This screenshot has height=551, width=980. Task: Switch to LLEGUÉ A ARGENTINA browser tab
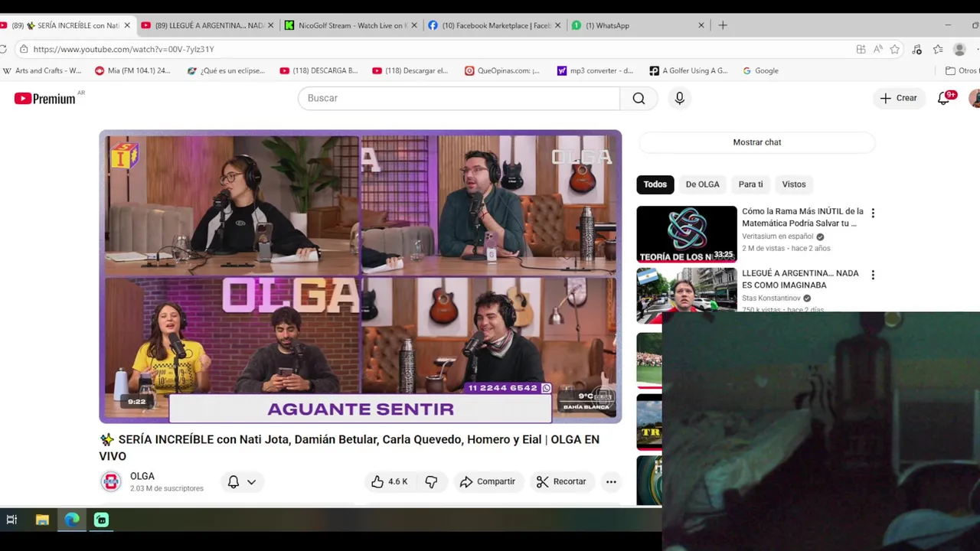click(207, 25)
